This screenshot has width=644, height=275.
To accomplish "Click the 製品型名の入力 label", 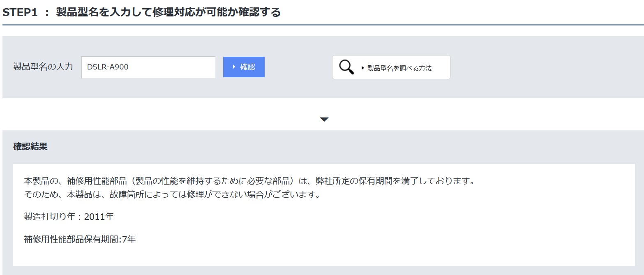I will (x=43, y=67).
